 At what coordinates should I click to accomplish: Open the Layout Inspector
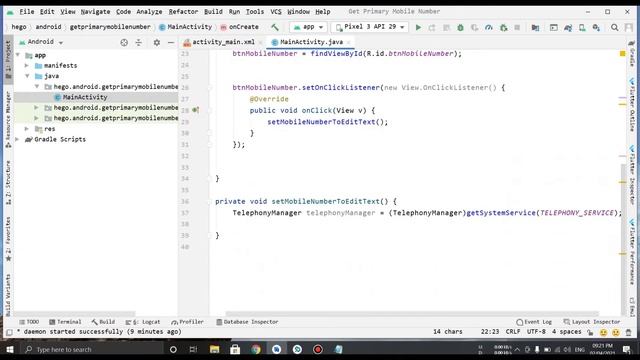coord(591,322)
